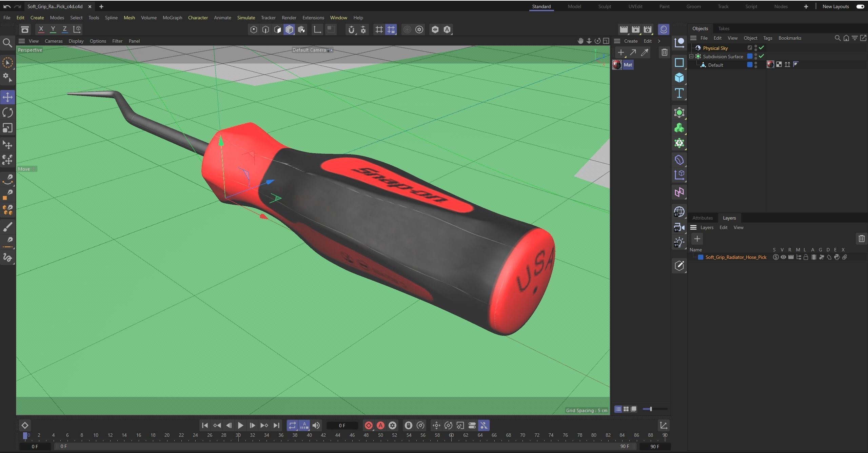The height and width of the screenshot is (453, 868).
Task: Create a Text spline object
Action: click(x=679, y=93)
